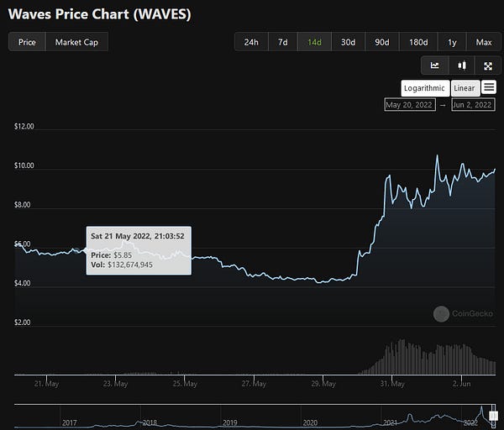Click the right handle of range navigator
504x430 pixels.
tap(494, 416)
